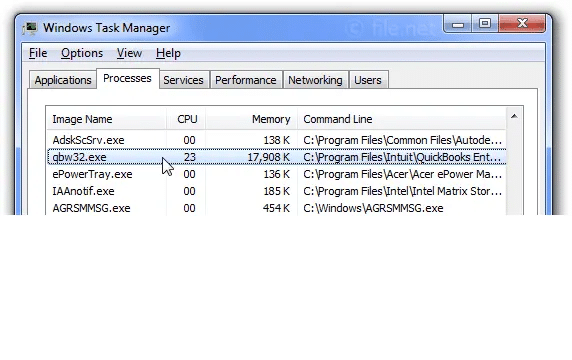
Task: Click the 17,908 K memory value
Action: point(268,157)
